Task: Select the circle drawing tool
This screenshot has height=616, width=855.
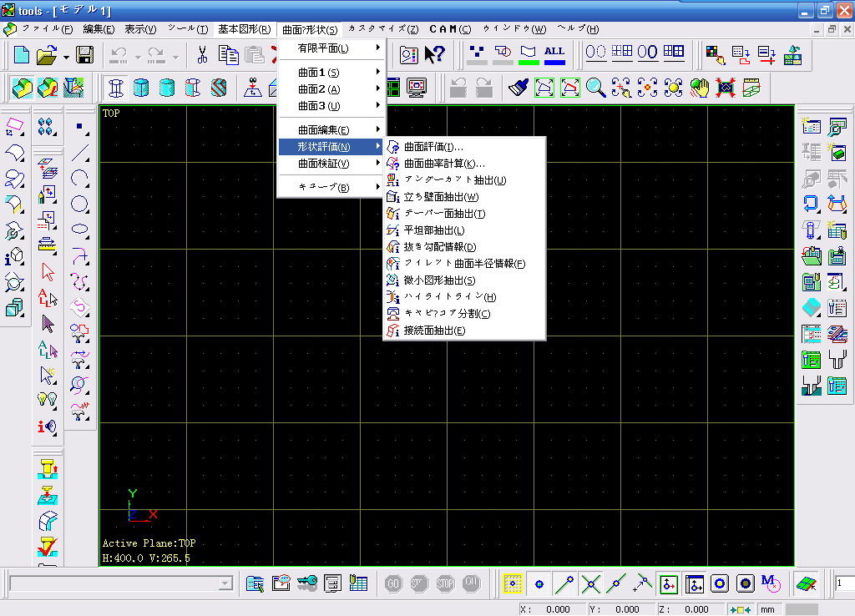Action: pos(80,204)
